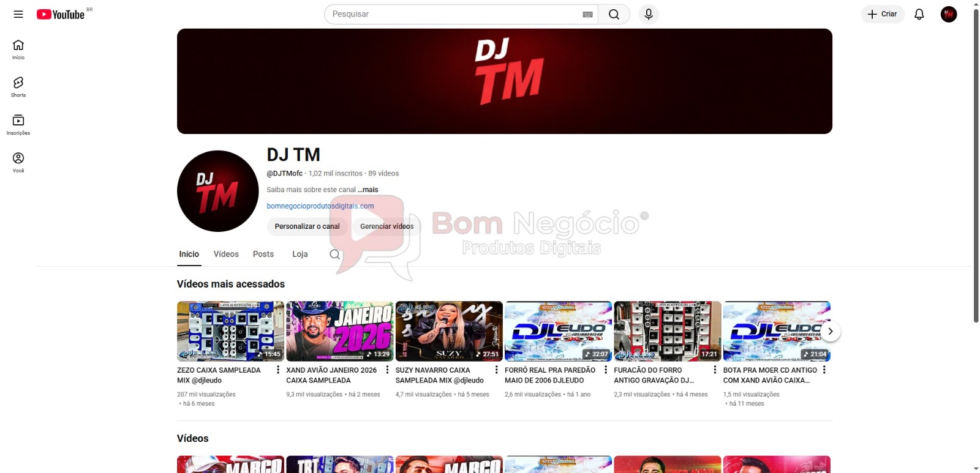Click the @DJTMofc channel handle
Screen dimensions: 980x473
(285, 173)
